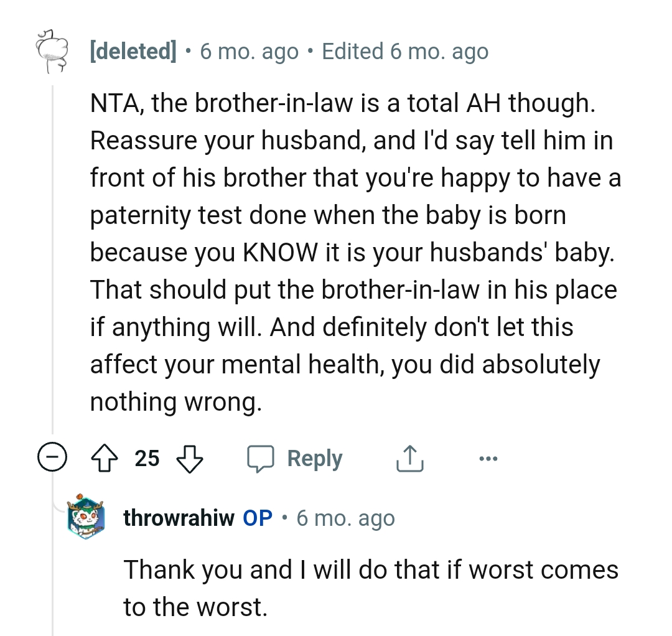Collapse the comment with the minus button
Screen dimensions: 672x636
[50, 459]
